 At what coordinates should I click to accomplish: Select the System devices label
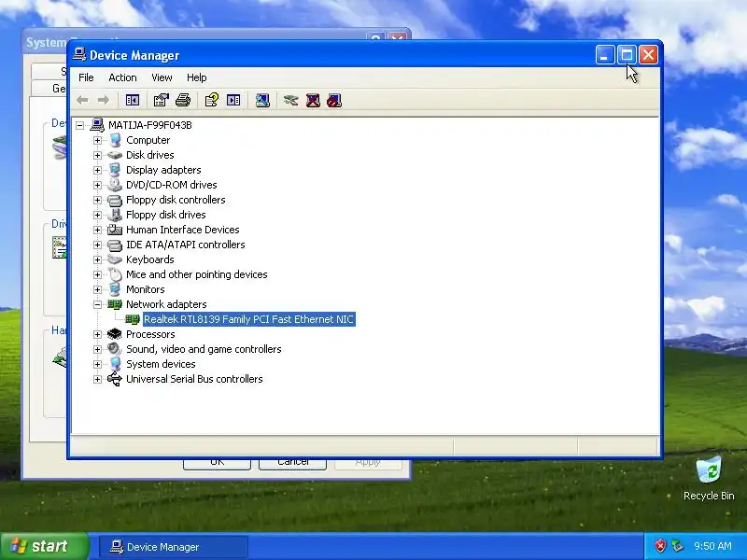[x=161, y=364]
